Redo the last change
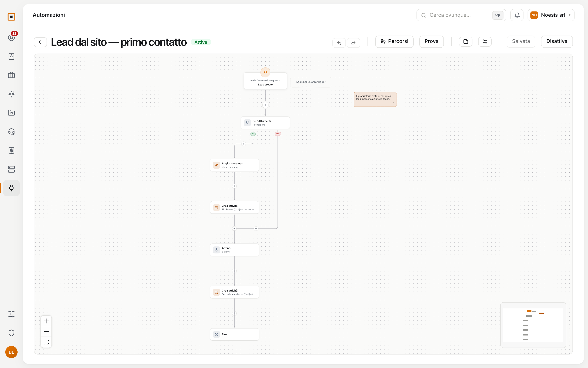The image size is (588, 368). (353, 43)
